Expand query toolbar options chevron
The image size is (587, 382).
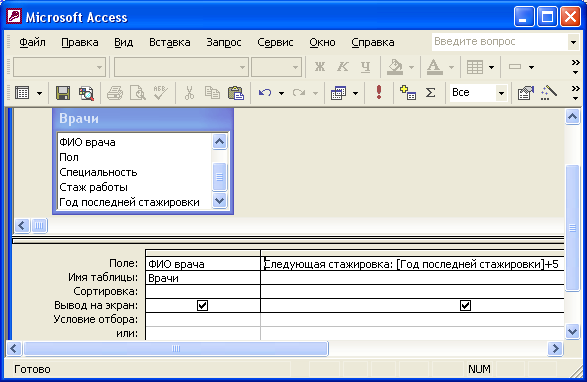(x=575, y=93)
